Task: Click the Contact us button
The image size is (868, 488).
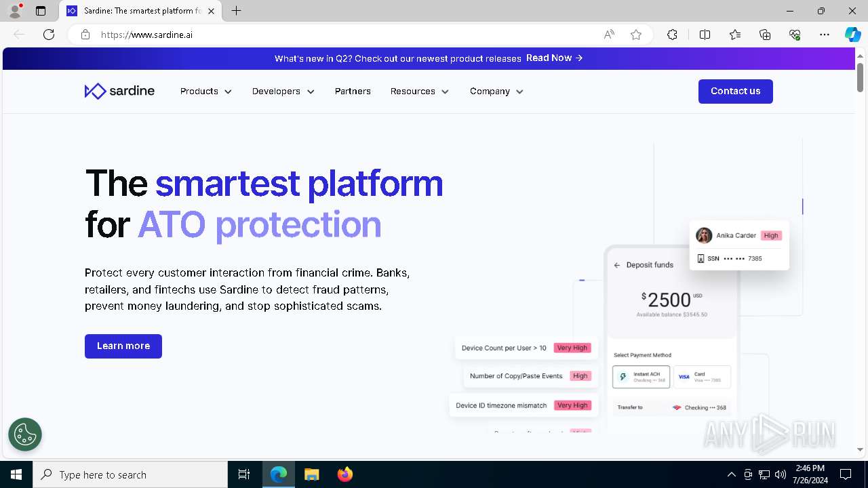Action: [x=735, y=91]
